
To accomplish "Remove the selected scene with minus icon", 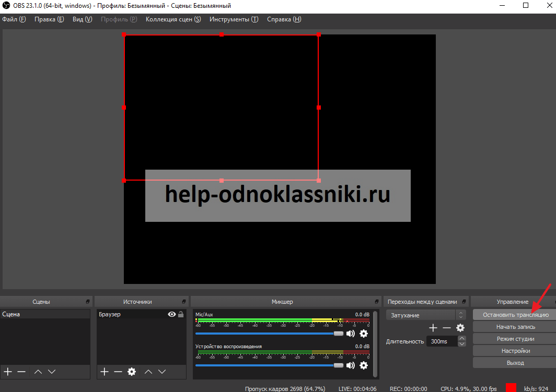I will click(21, 372).
